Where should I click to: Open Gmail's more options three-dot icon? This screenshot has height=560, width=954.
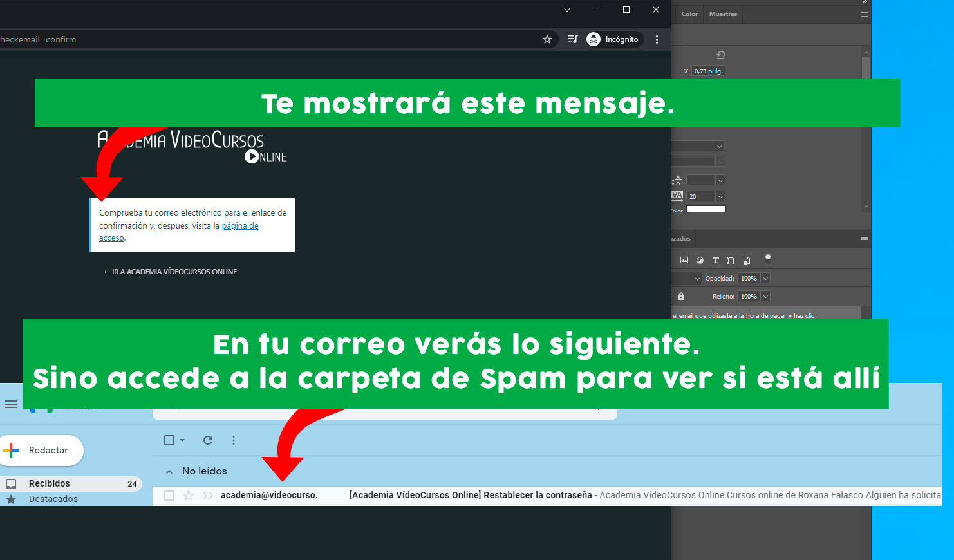click(234, 440)
